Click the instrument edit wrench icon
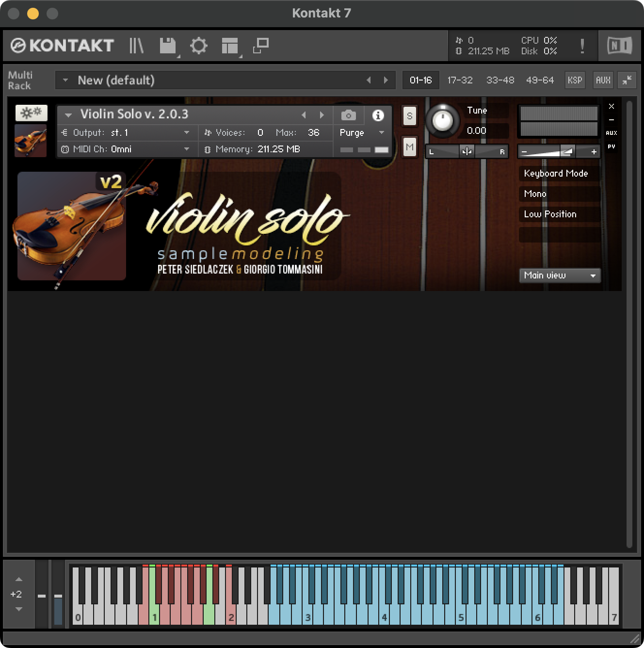Screen dimensions: 644x648 tap(32, 113)
